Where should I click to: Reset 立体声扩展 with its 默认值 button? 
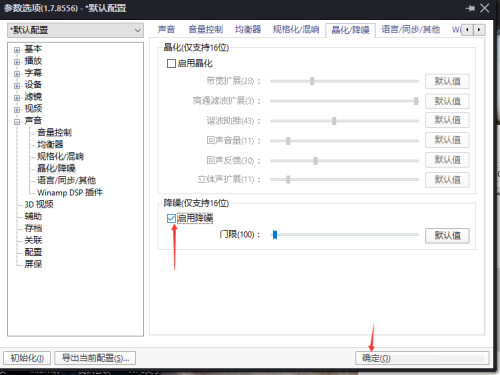point(447,180)
